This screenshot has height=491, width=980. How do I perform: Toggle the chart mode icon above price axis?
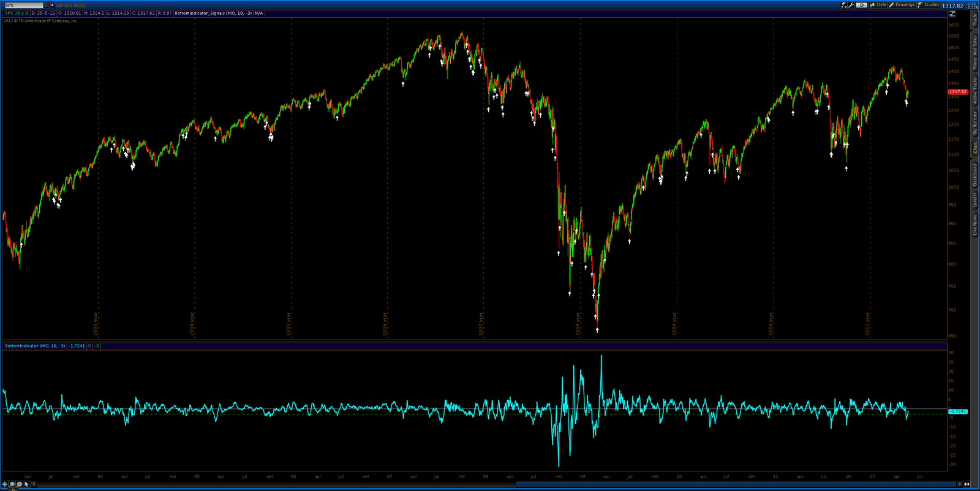coord(952,13)
